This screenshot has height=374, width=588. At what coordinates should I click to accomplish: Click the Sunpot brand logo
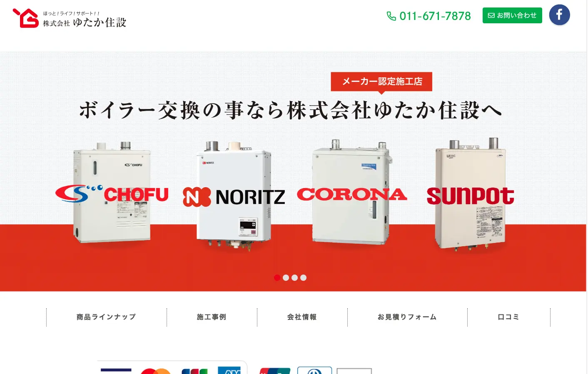[x=471, y=196]
